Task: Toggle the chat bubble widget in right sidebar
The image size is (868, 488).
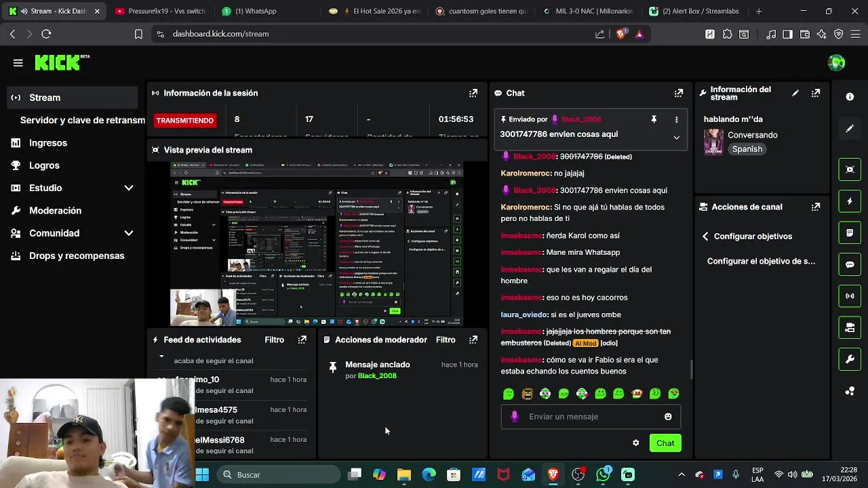Action: (850, 264)
